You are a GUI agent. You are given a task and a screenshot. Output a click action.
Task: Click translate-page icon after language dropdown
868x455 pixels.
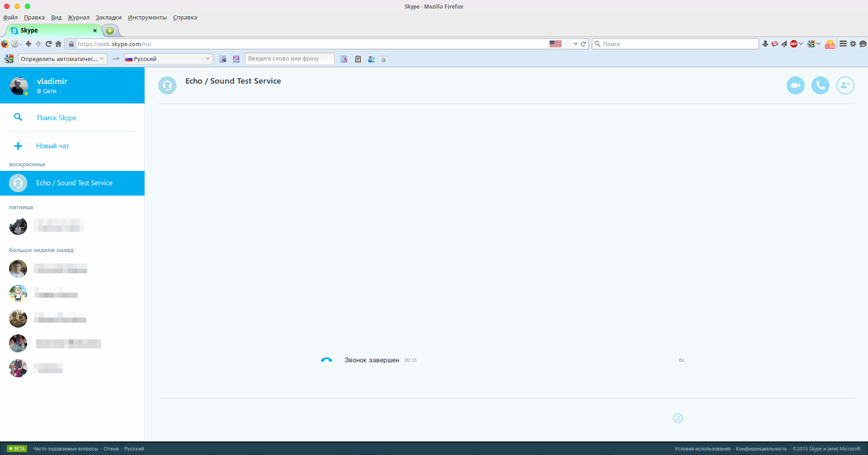click(223, 59)
